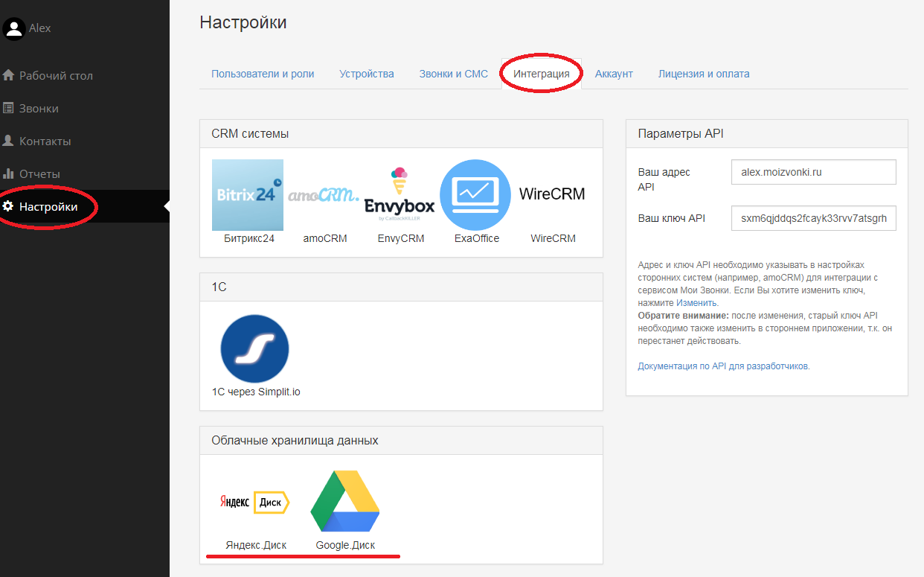The width and height of the screenshot is (924, 577).
Task: Click the Ваш адрес API field
Action: 814,172
